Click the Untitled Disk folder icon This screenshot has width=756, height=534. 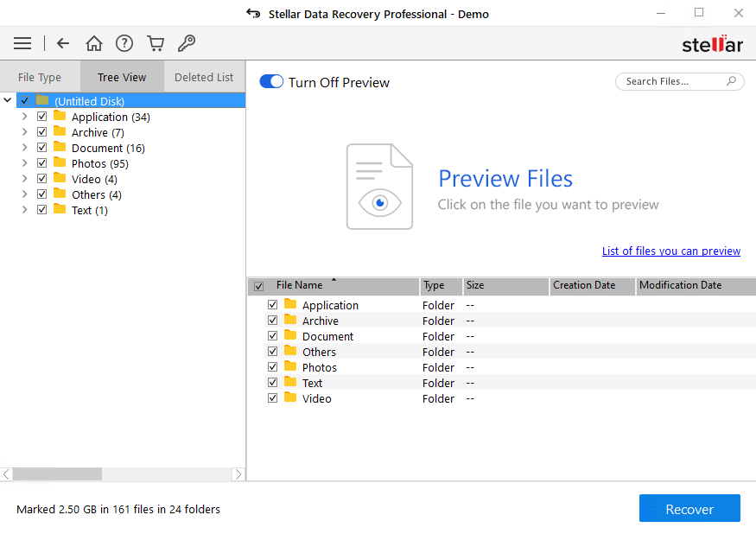(42, 100)
